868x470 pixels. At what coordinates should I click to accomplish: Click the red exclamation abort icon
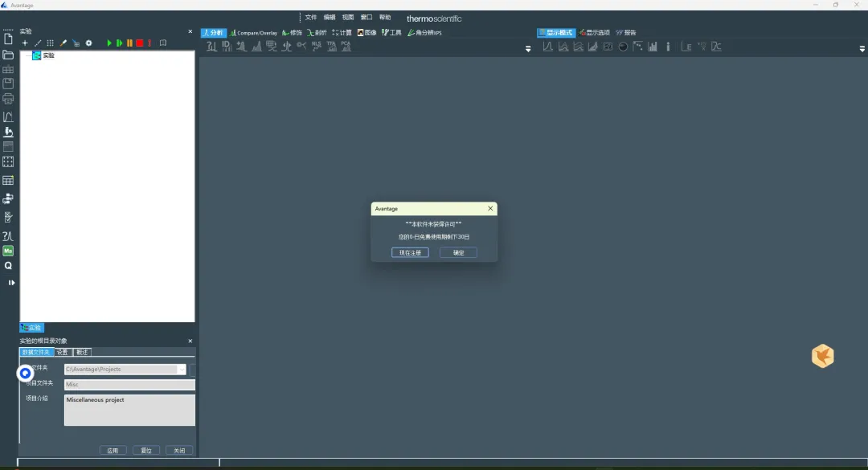[x=149, y=43]
